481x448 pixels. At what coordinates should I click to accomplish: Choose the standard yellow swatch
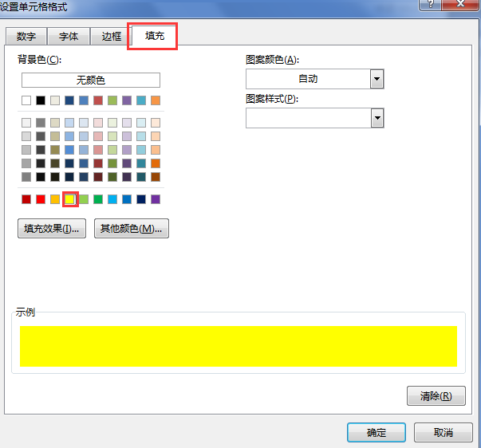click(x=69, y=199)
